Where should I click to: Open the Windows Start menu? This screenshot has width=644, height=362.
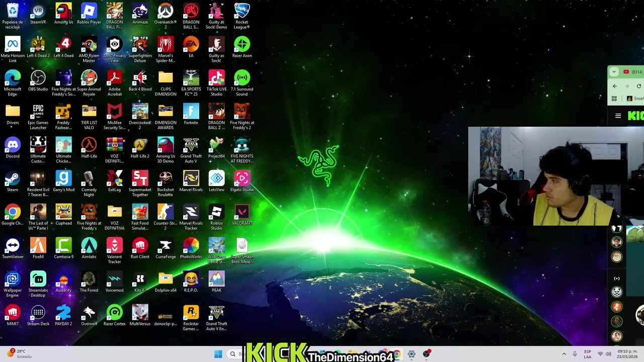(x=218, y=354)
